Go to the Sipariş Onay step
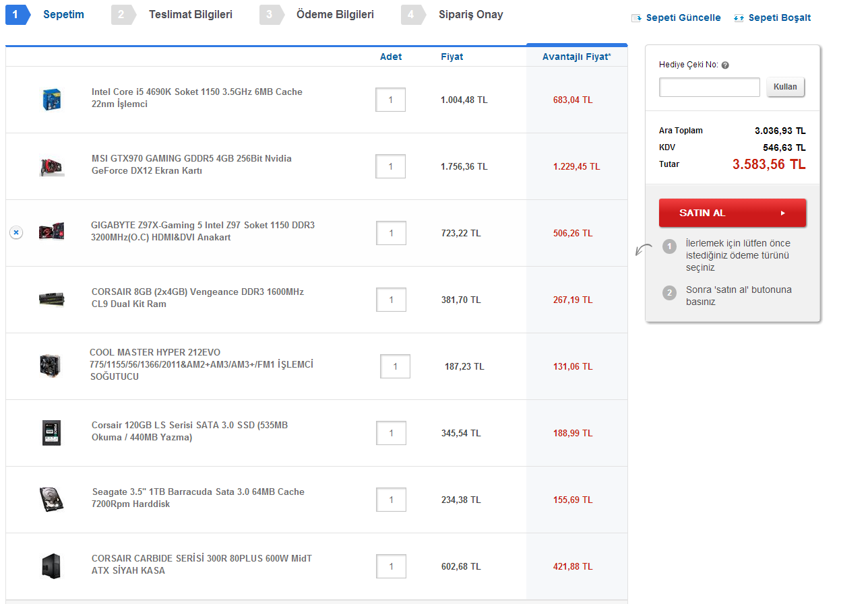Image resolution: width=868 pixels, height=604 pixels. click(x=470, y=13)
